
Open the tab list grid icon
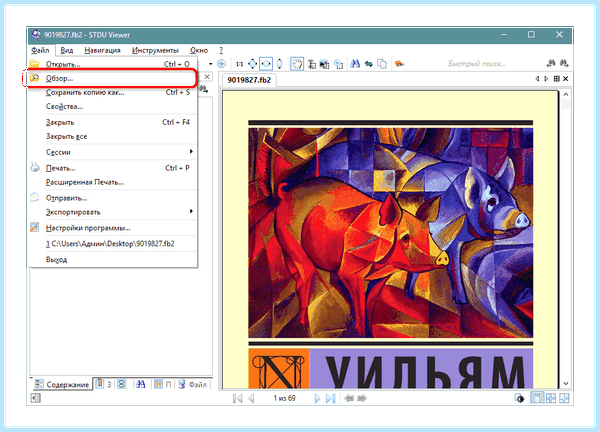556,79
